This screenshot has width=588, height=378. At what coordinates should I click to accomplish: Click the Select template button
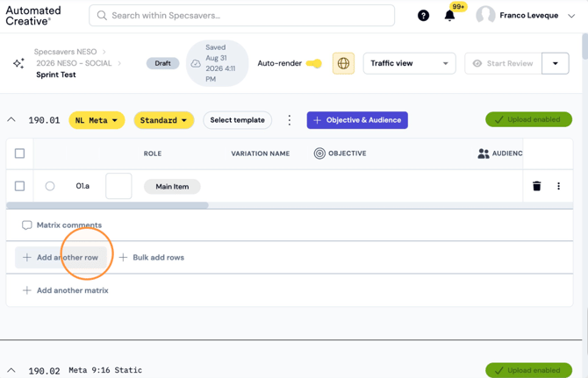[x=237, y=120]
